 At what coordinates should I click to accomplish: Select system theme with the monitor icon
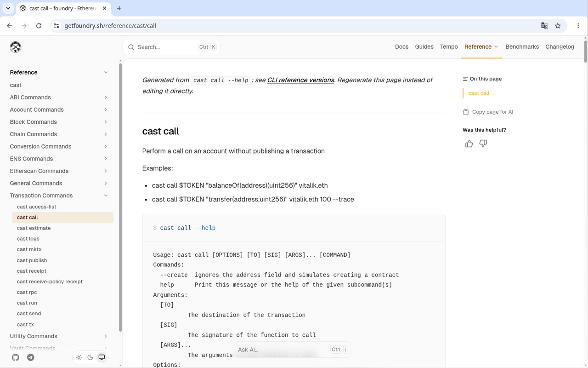tap(102, 357)
